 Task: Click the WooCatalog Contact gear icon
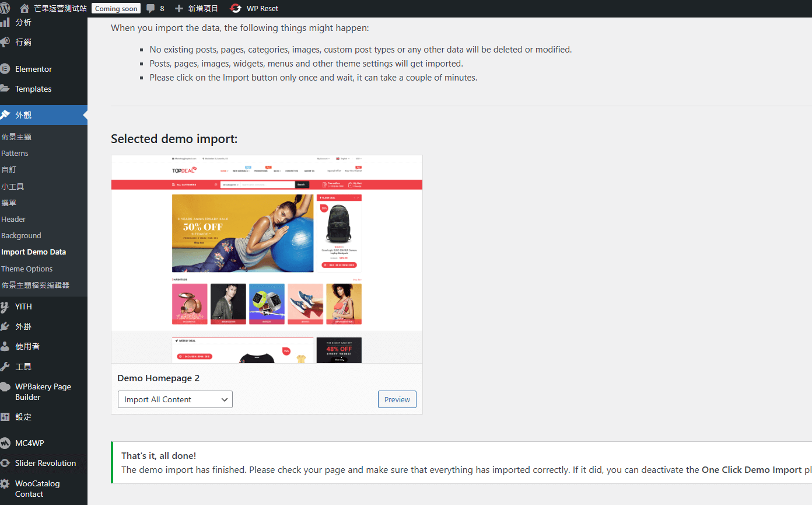[5, 484]
